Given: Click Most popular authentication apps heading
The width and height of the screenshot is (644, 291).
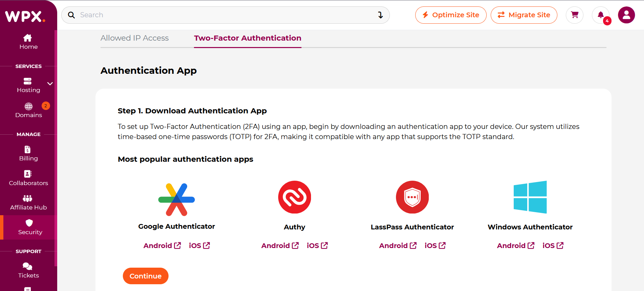Looking at the screenshot, I should [185, 159].
